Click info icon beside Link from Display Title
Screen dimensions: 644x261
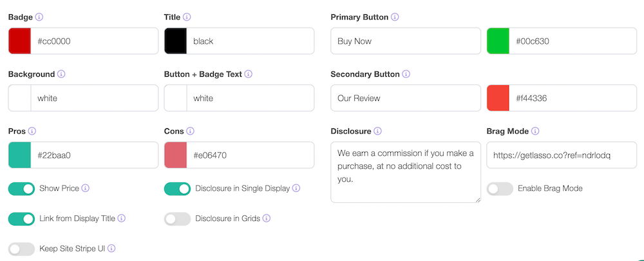pyautogui.click(x=122, y=218)
